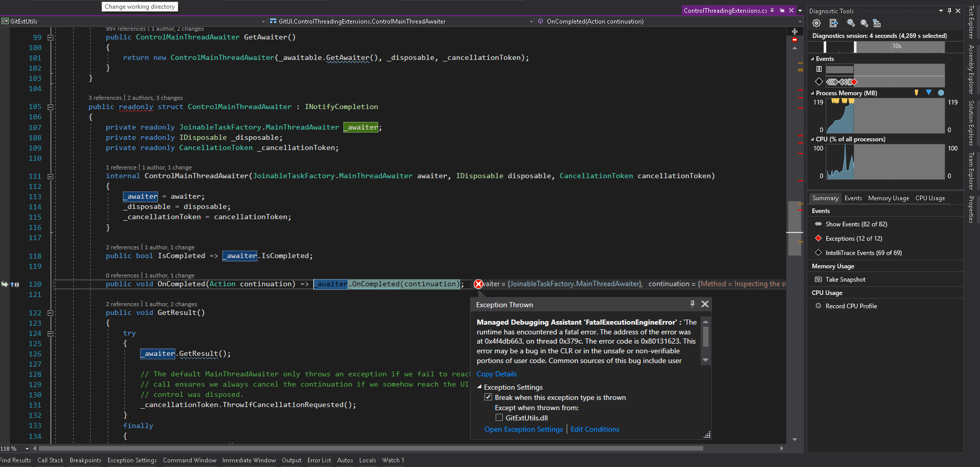Select the Zoom Out timeline icon

(x=864, y=23)
